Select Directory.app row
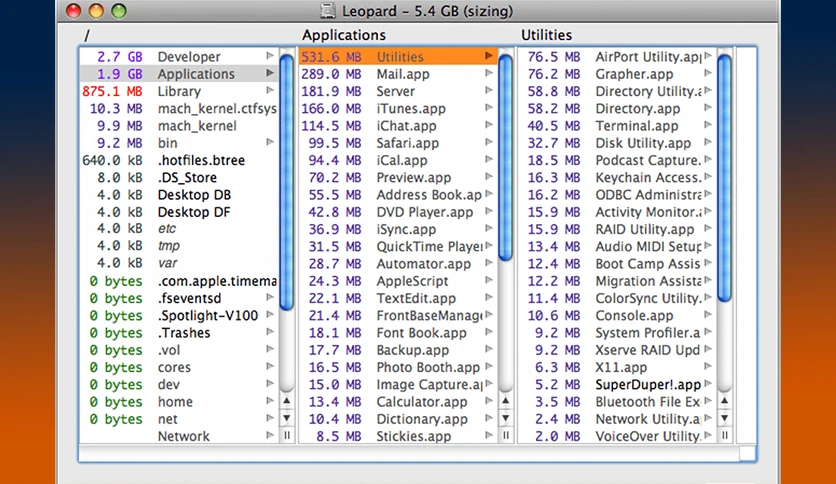This screenshot has height=484, width=836. 617,108
